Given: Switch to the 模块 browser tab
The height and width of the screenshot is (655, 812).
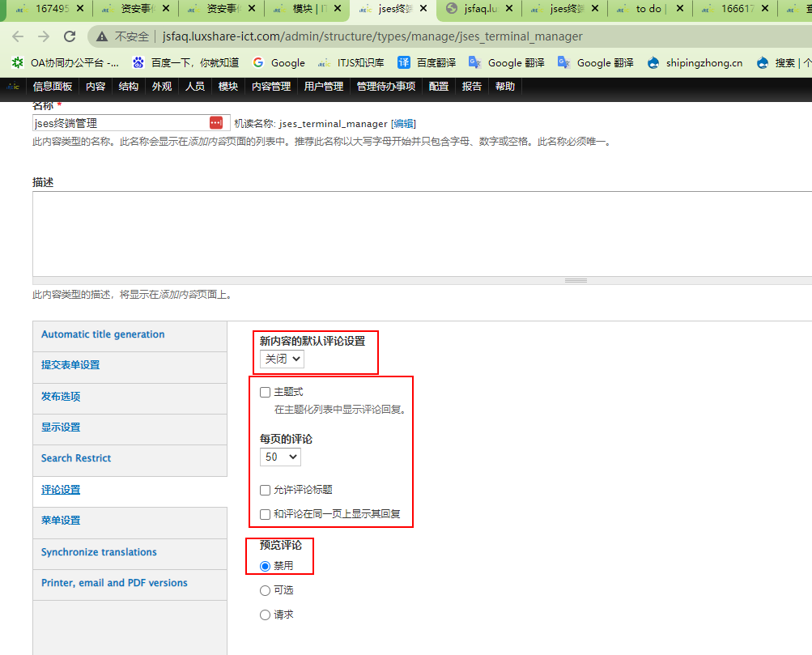Looking at the screenshot, I should pyautogui.click(x=307, y=8).
